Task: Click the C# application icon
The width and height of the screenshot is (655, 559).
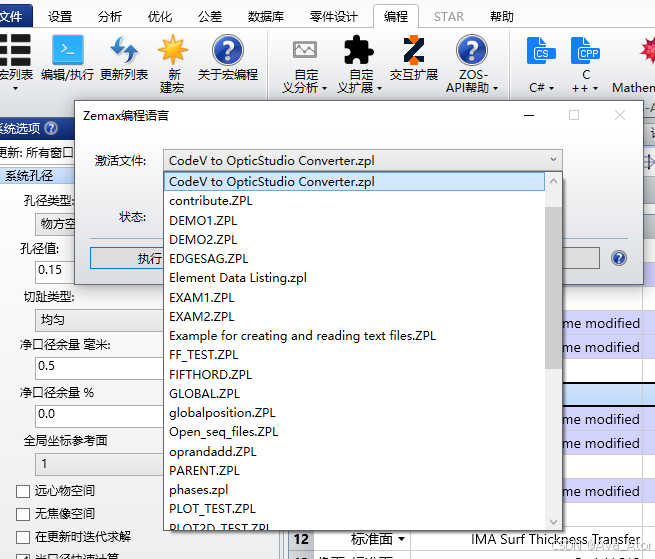Action: 541,51
